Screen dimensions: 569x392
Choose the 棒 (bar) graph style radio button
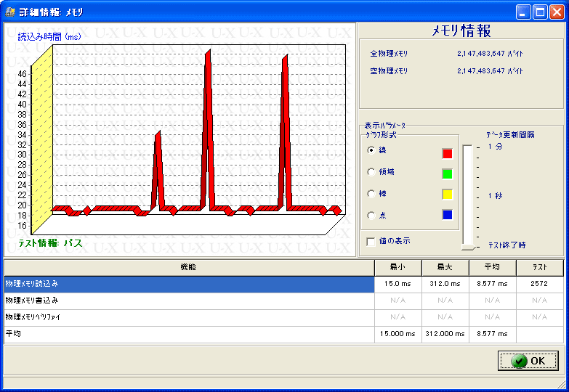372,194
